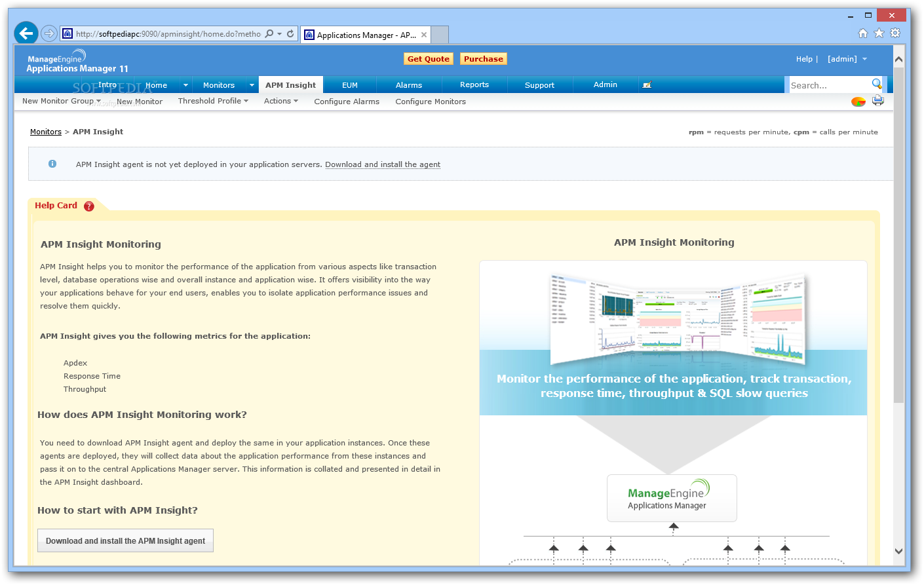Open Configure Alarms link
Image resolution: width=924 pixels, height=585 pixels.
tap(347, 102)
